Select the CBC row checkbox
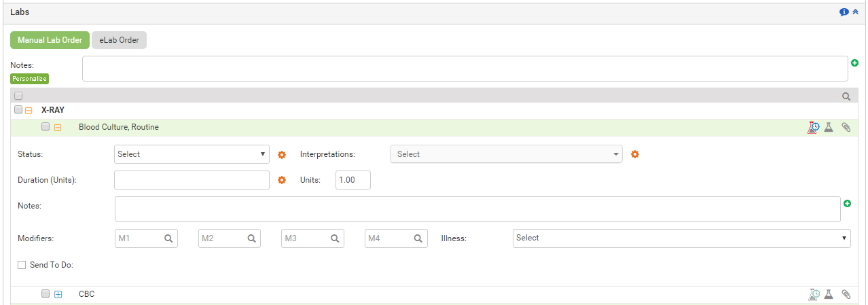This screenshot has width=868, height=305. tap(46, 294)
